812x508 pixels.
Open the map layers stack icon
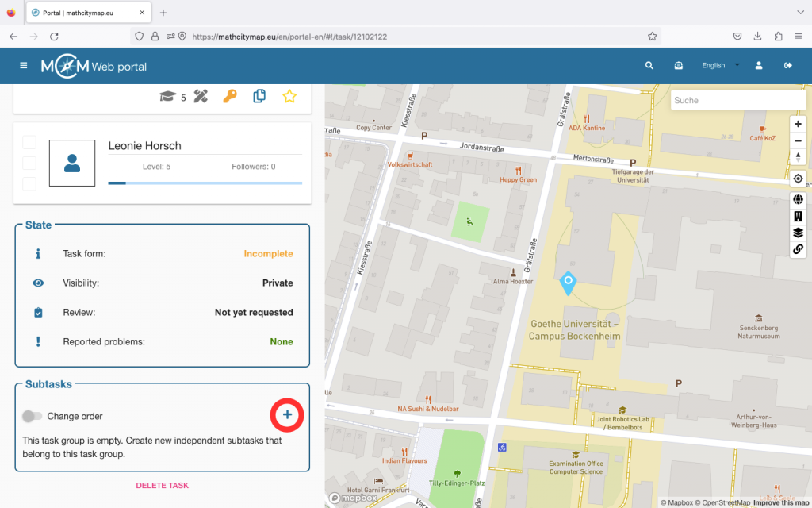click(x=798, y=233)
